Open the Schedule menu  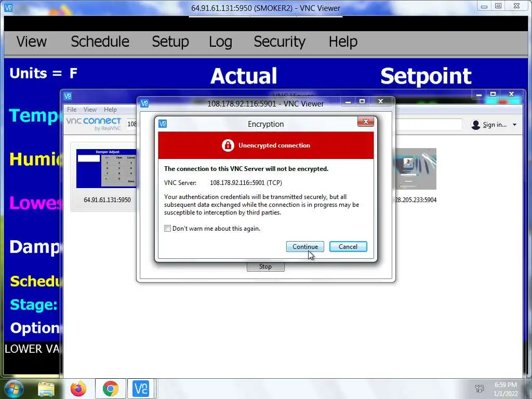100,42
